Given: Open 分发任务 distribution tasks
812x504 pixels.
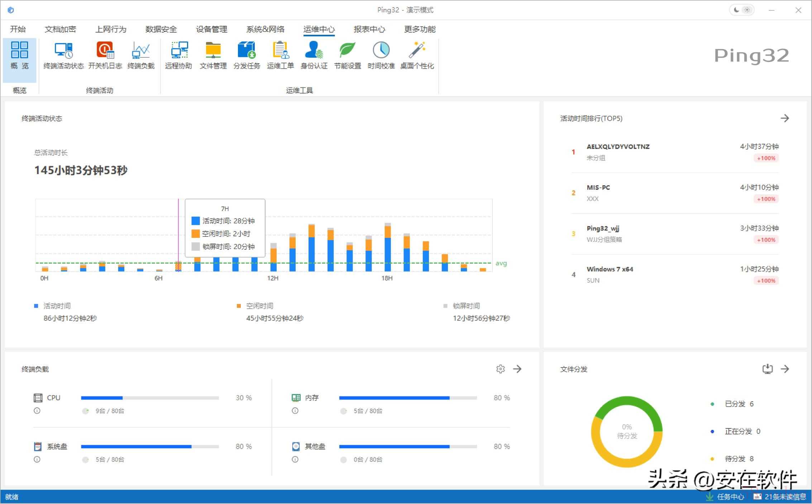Looking at the screenshot, I should click(247, 56).
